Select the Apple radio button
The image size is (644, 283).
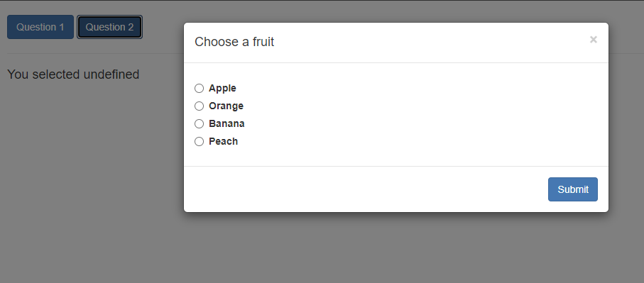coord(200,88)
